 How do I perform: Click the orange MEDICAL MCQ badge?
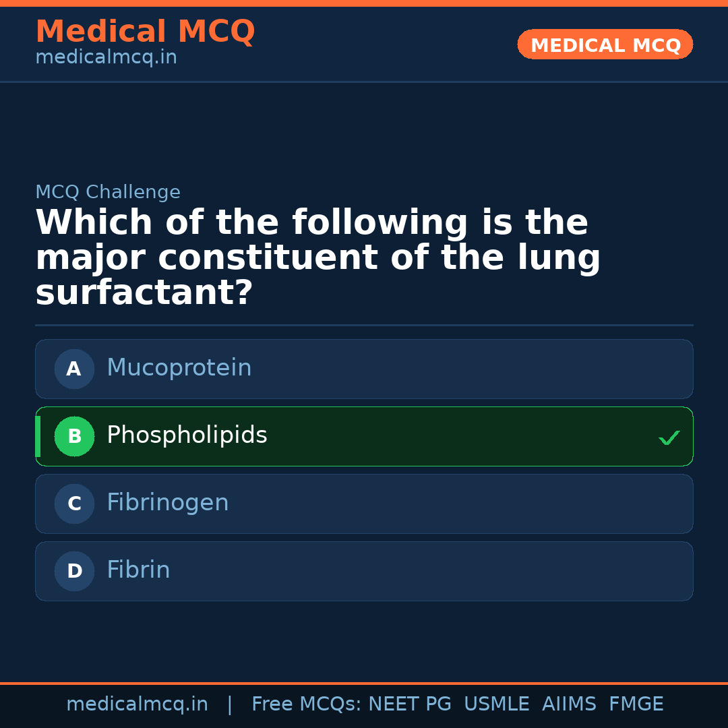[x=605, y=44]
